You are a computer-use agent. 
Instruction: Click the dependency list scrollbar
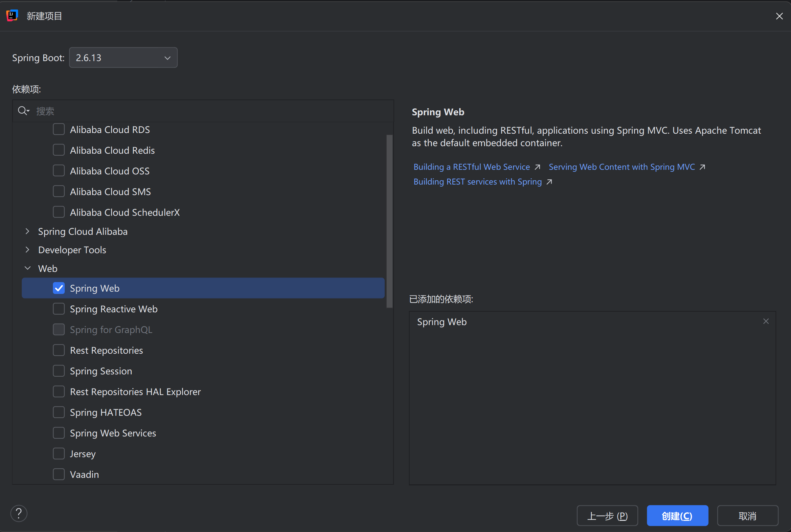389,221
